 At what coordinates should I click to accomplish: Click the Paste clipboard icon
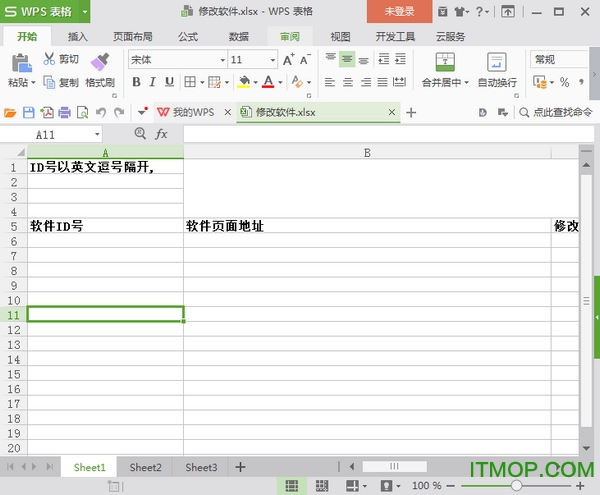[21, 63]
